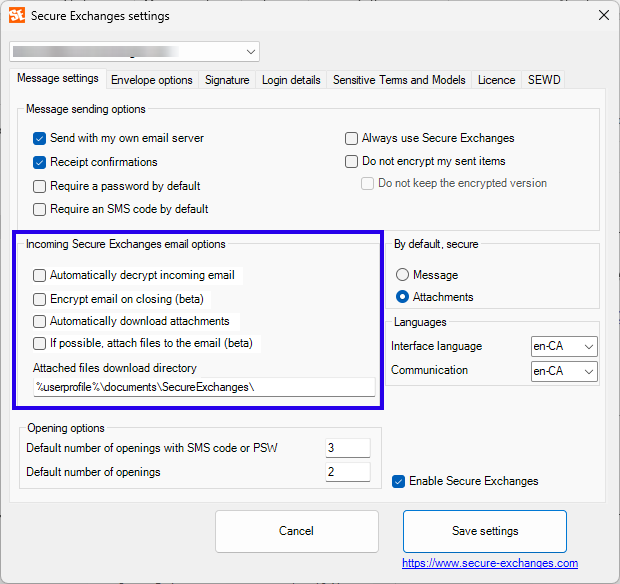Click the Cancel button
The width and height of the screenshot is (620, 584).
(297, 531)
